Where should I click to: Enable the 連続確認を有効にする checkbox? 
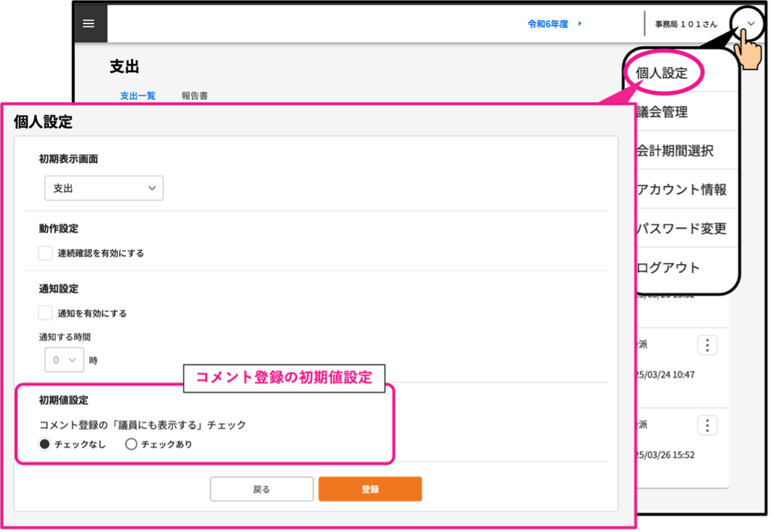click(45, 253)
